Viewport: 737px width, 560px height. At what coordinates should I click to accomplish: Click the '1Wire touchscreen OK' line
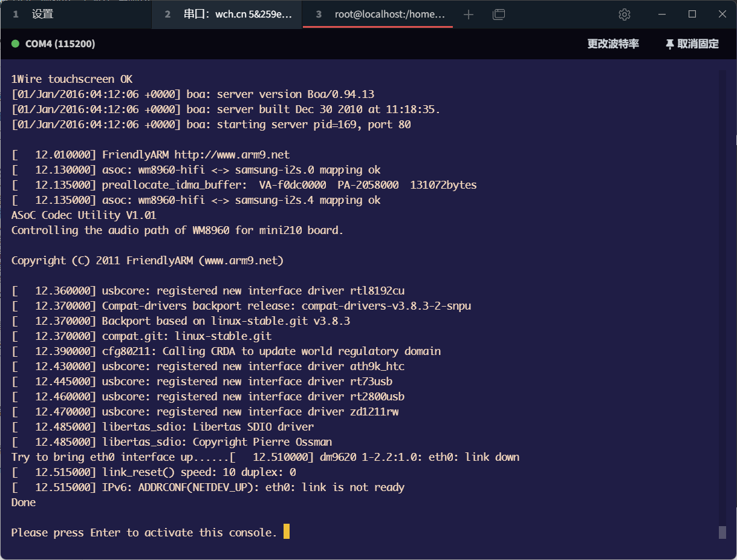coord(72,79)
